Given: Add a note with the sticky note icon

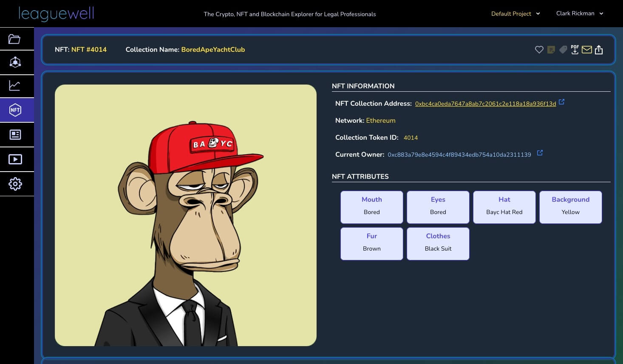Looking at the screenshot, I should [551, 50].
